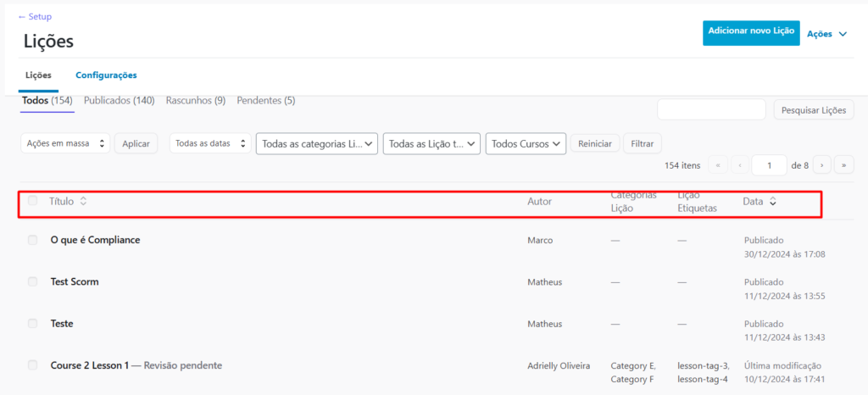Click the previous page arrow
The height and width of the screenshot is (395, 868).
pos(738,165)
